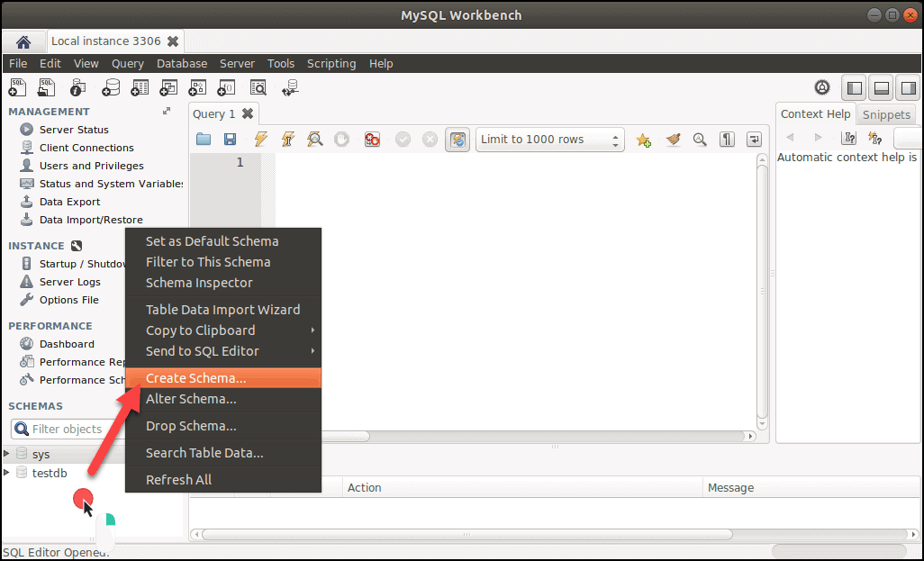The image size is (924, 561).
Task: Create a new SQL tab for executing queries
Action: click(x=17, y=87)
